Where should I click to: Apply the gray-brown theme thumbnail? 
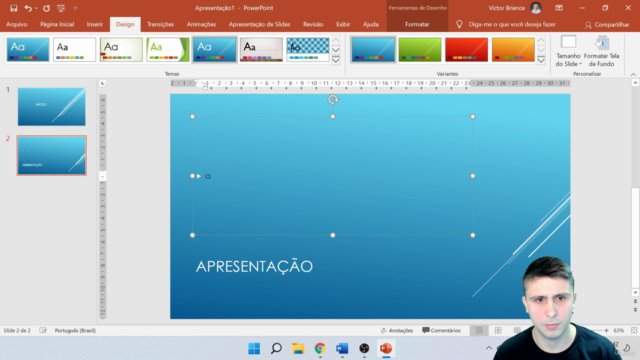click(261, 49)
